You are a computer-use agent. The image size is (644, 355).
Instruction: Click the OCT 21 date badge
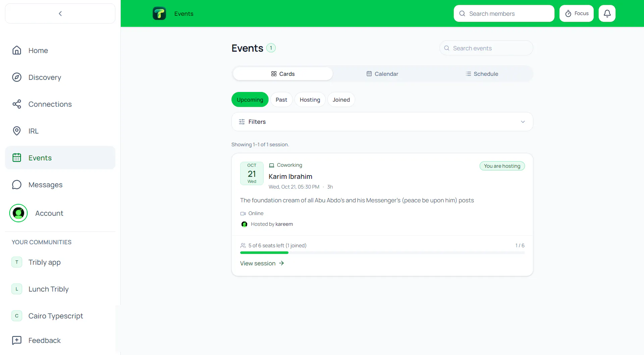pos(252,173)
